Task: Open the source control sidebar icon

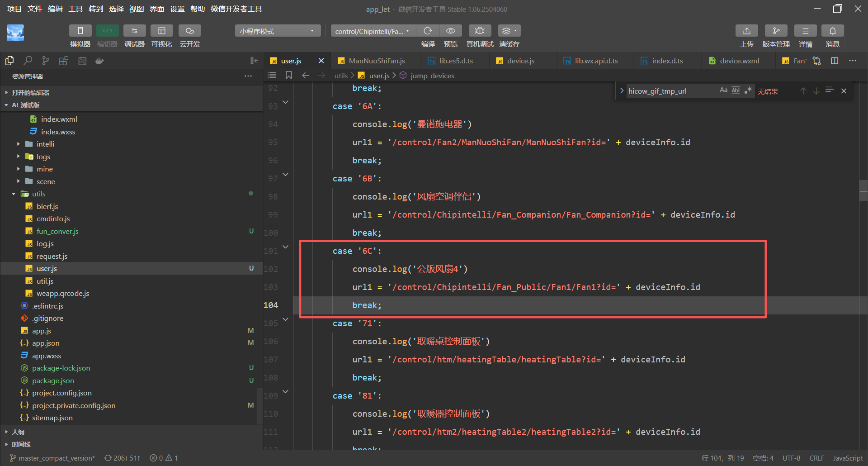Action: point(46,61)
